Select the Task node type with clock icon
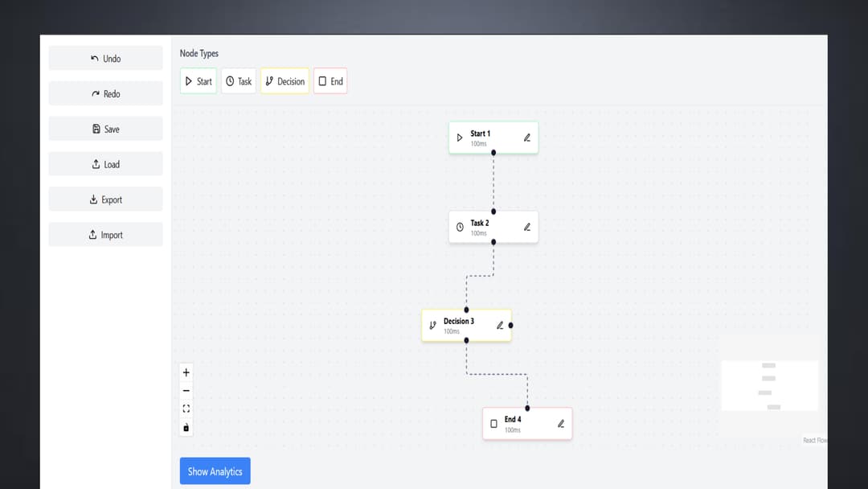Screen dimensions: 868x489 point(238,80)
